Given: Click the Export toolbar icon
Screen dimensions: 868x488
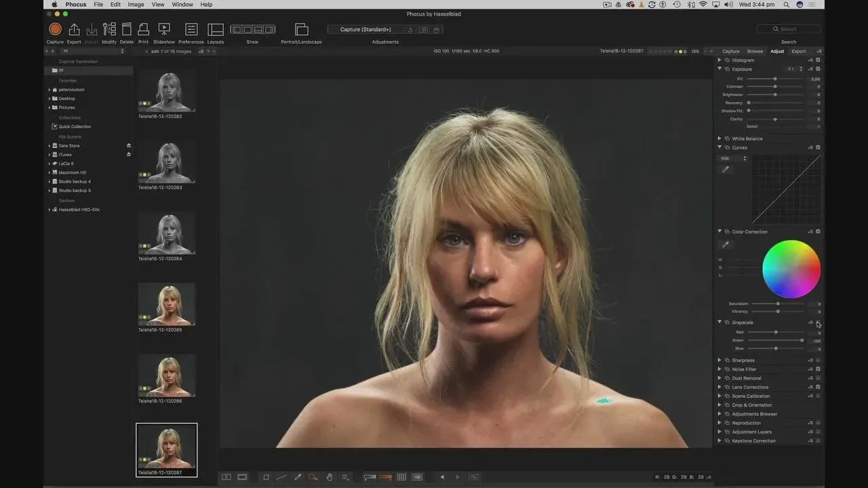Looking at the screenshot, I should (x=74, y=29).
